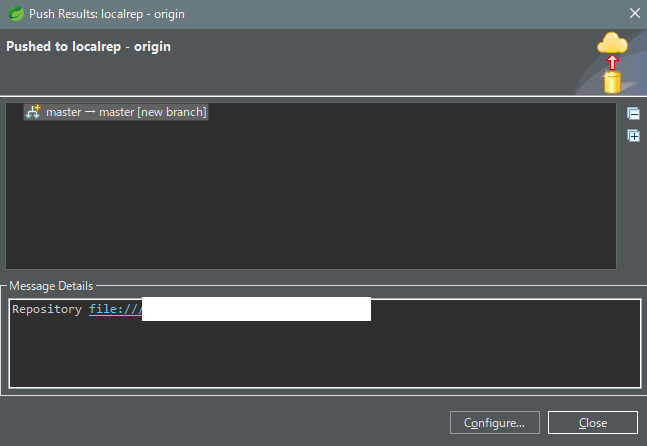Screen dimensions: 647x446
Task: Click inside the Message Details text area
Action: coord(325,343)
